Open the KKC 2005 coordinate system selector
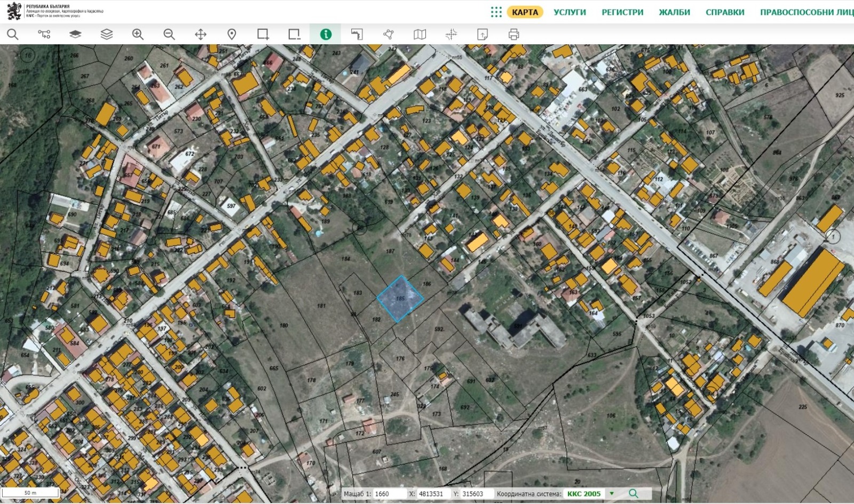 [x=583, y=494]
